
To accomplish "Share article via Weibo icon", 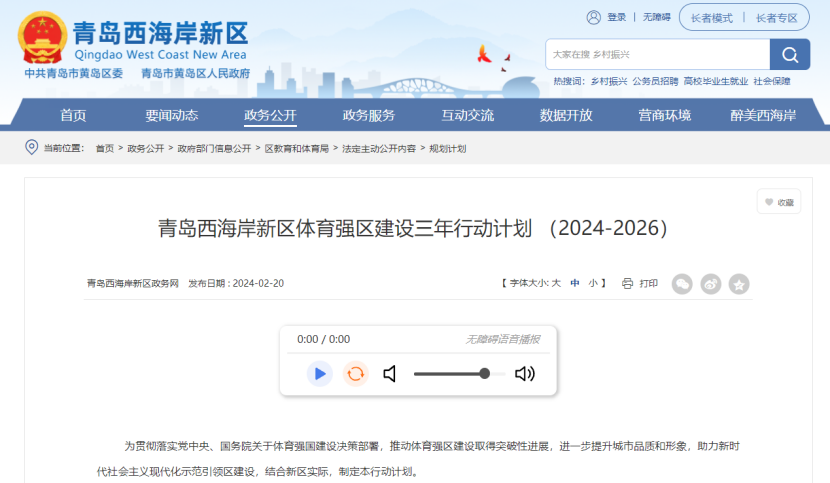I will (x=710, y=284).
